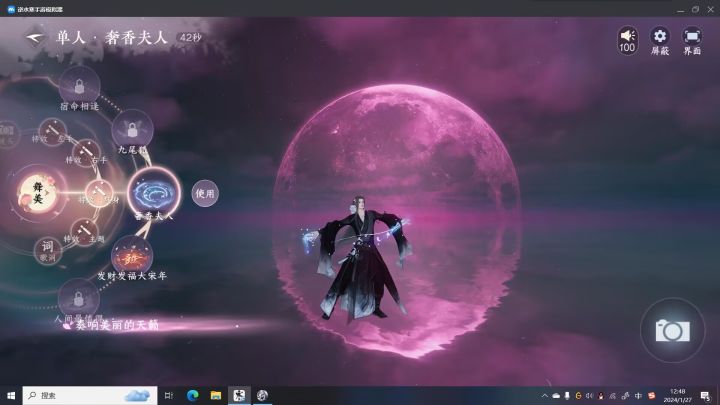Select the 特效 主周 effect node
Image resolution: width=720 pixels, height=405 pixels.
(x=84, y=233)
